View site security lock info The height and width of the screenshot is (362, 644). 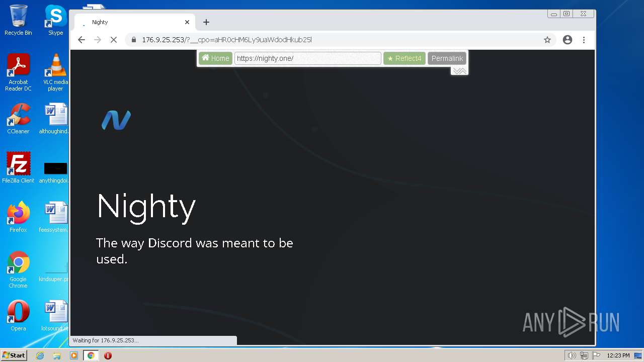coord(133,40)
